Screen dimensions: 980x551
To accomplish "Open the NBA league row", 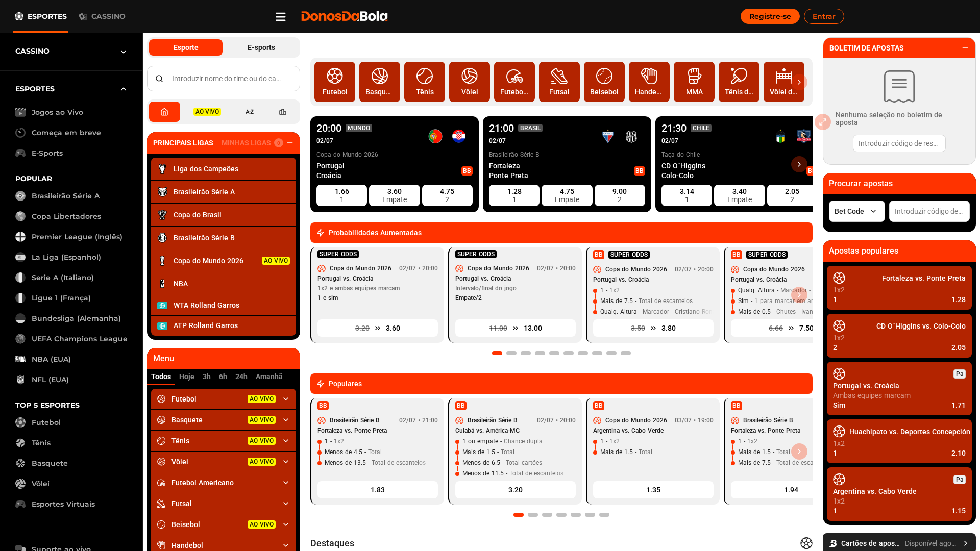I will (x=224, y=284).
